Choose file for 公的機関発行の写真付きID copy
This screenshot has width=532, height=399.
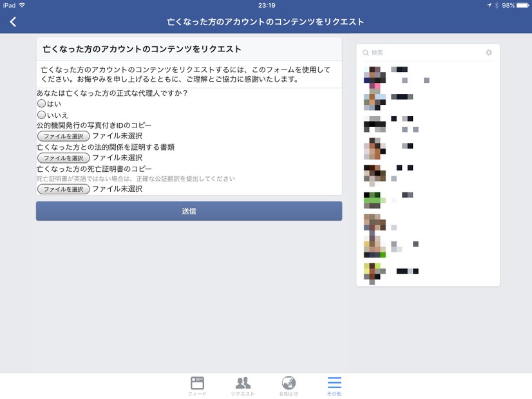[64, 136]
